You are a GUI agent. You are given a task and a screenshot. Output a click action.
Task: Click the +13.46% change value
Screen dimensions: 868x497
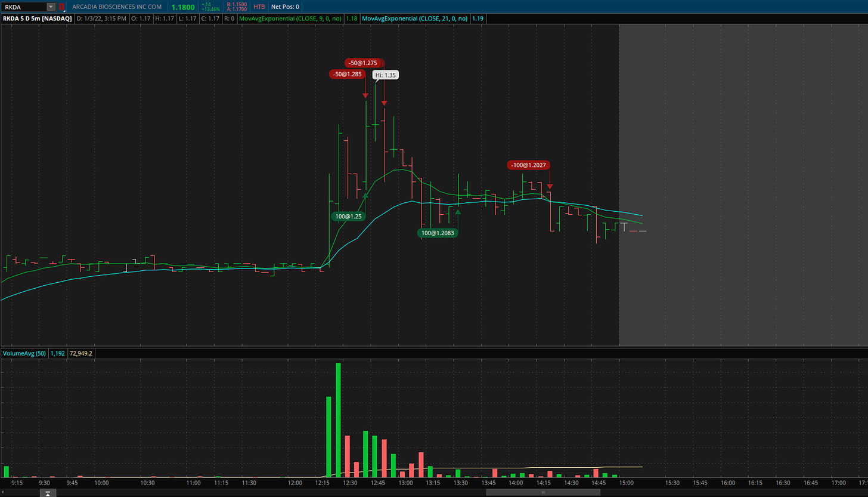[x=210, y=10]
